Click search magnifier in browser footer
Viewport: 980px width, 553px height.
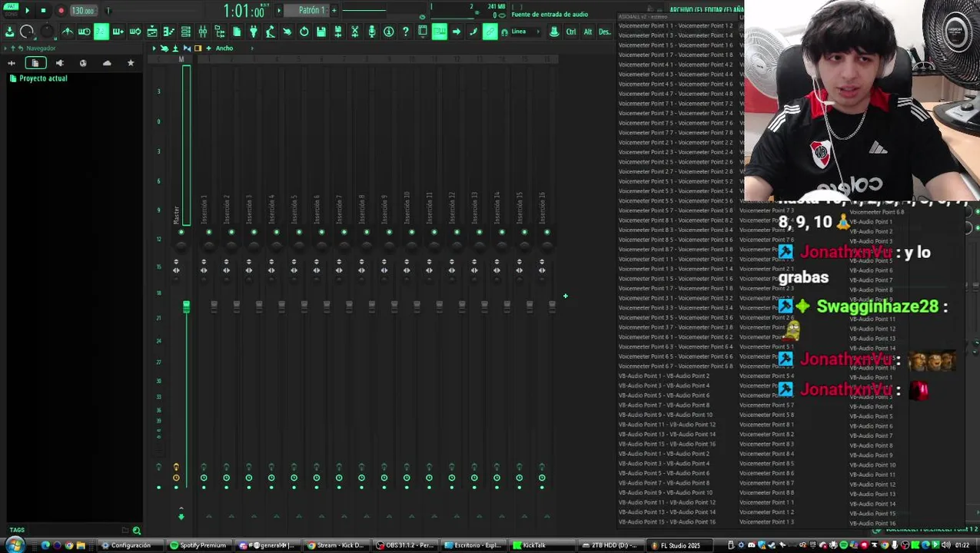tap(137, 530)
